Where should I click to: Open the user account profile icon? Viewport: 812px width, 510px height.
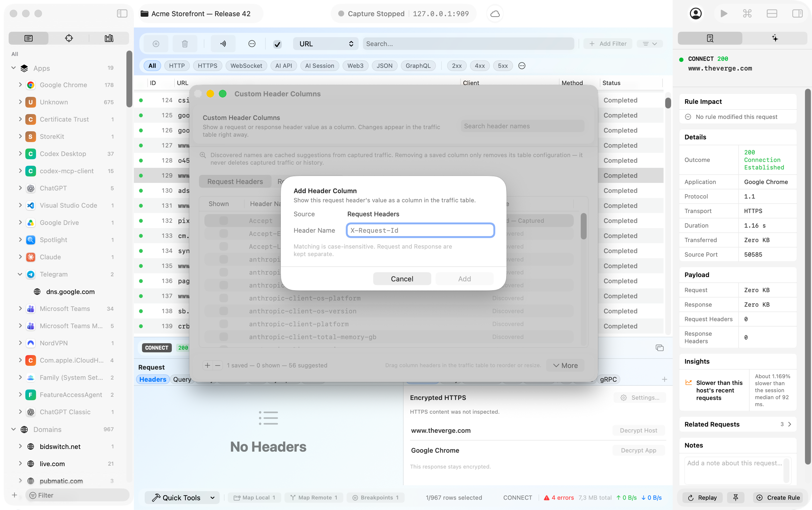pyautogui.click(x=696, y=14)
